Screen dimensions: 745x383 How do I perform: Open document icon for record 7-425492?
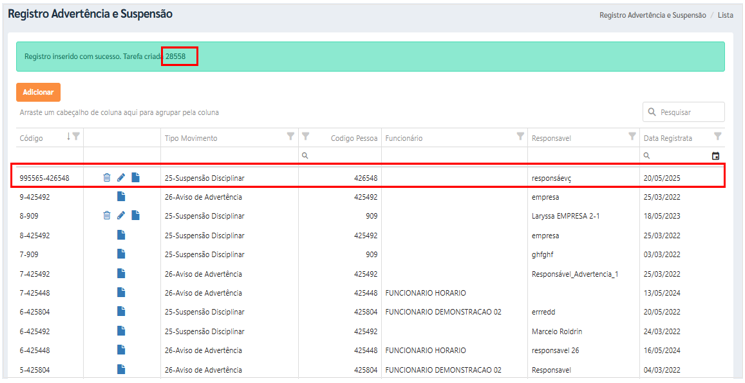(x=121, y=274)
